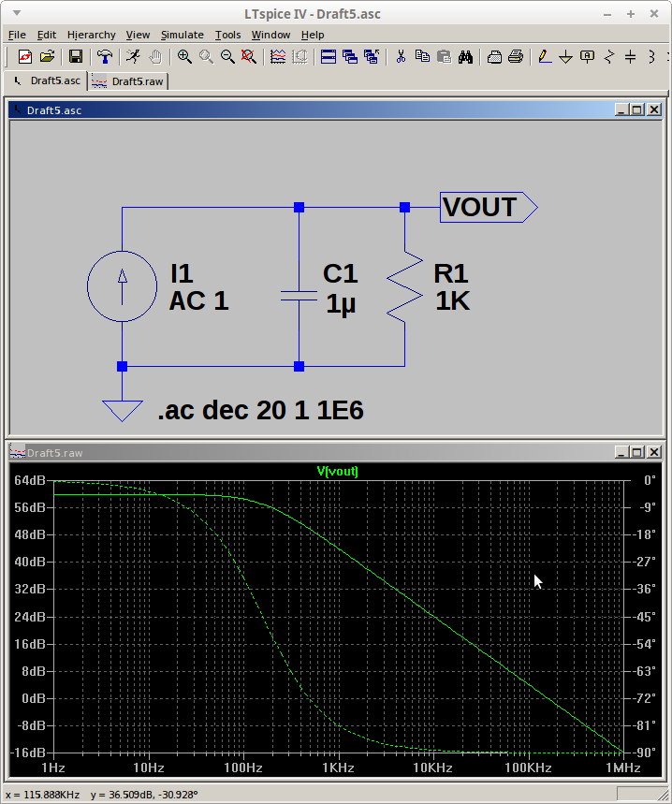Click the VOUT net label in schematic

click(489, 207)
